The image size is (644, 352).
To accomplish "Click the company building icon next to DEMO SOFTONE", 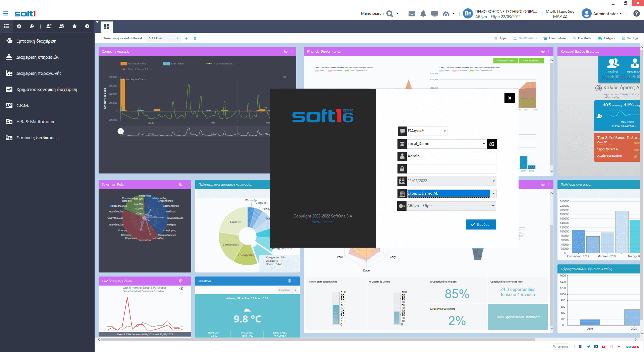I will [x=468, y=13].
